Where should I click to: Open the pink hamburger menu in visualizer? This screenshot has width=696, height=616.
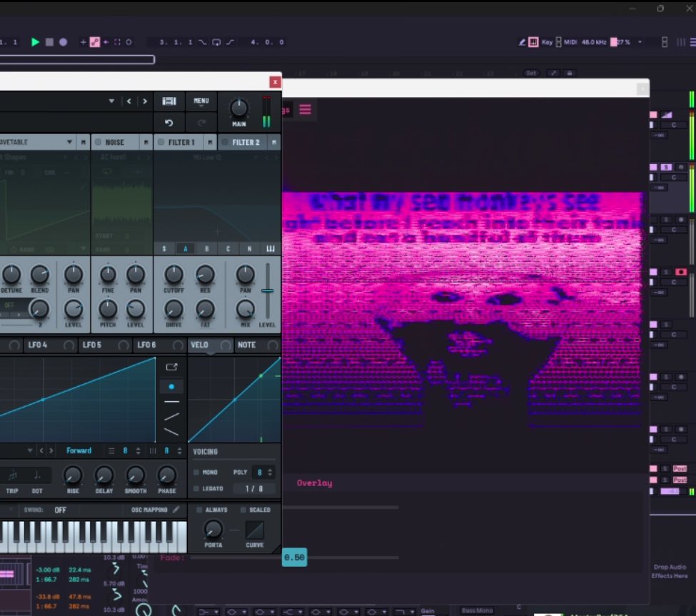click(305, 110)
